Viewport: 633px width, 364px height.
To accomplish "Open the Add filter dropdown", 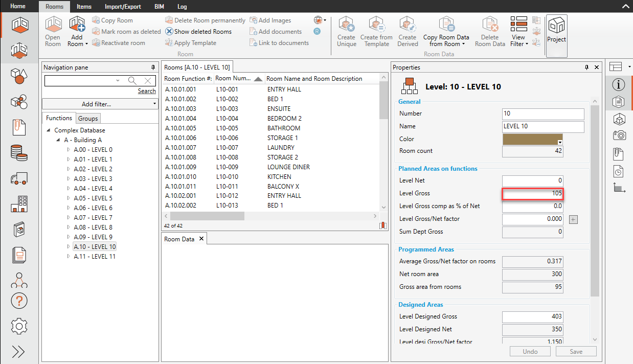I will point(100,104).
